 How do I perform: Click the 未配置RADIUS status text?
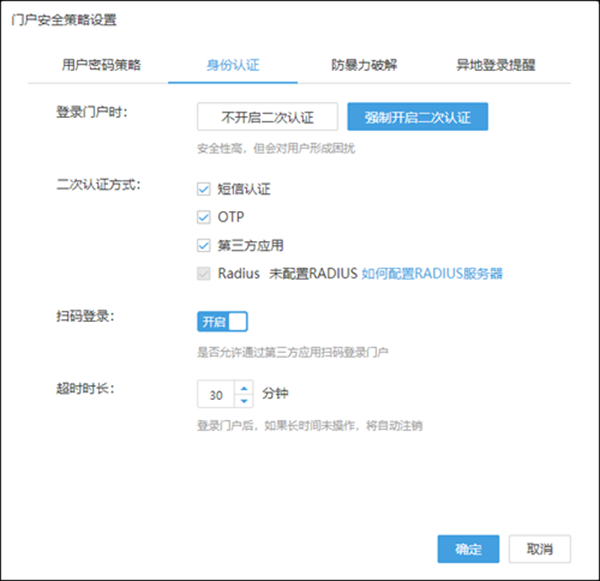click(312, 272)
